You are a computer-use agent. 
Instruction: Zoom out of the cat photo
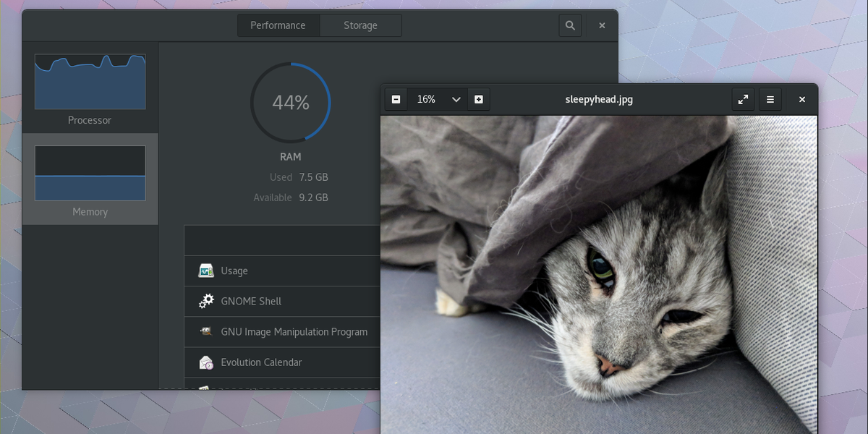tap(396, 99)
